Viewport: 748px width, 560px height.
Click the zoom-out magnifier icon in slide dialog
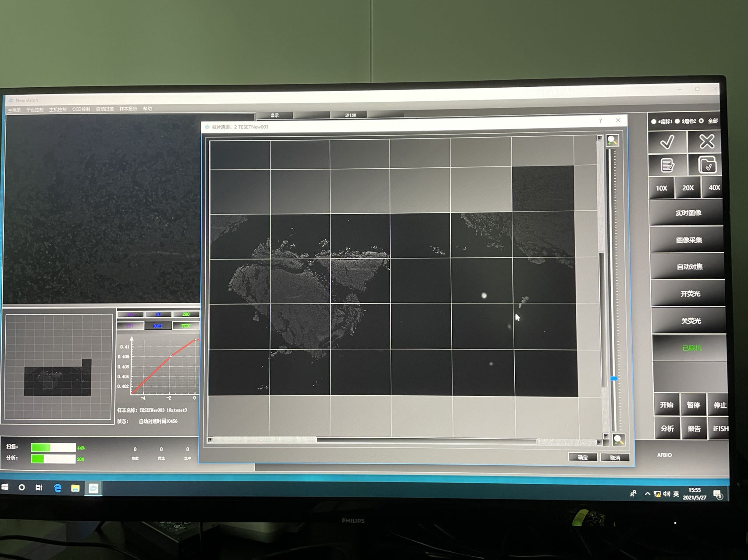[x=618, y=439]
